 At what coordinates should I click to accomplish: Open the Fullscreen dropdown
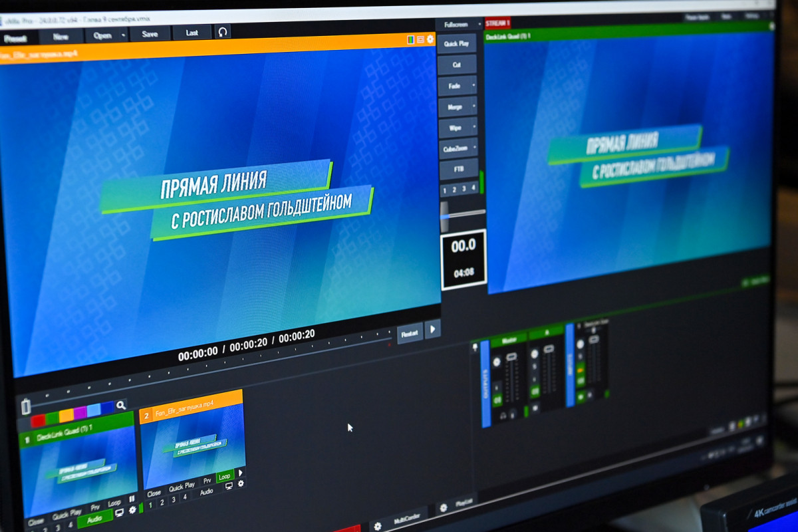coord(459,25)
